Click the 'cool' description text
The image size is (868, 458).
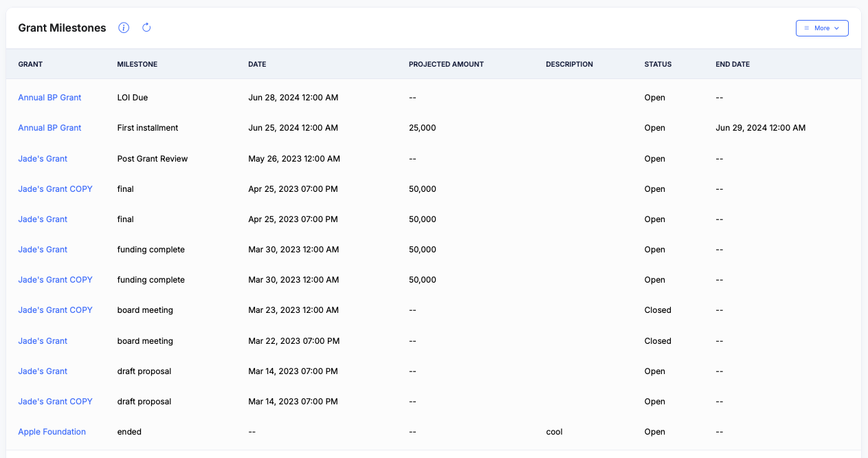click(554, 432)
